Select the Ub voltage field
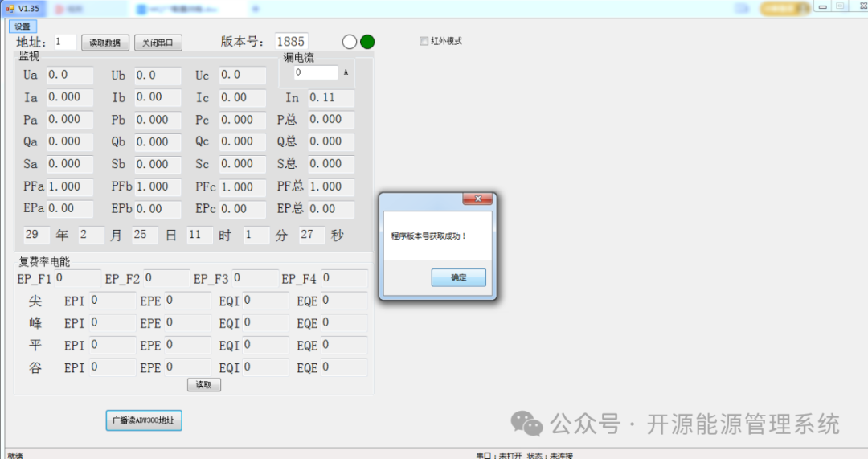The height and width of the screenshot is (459, 868). point(158,76)
